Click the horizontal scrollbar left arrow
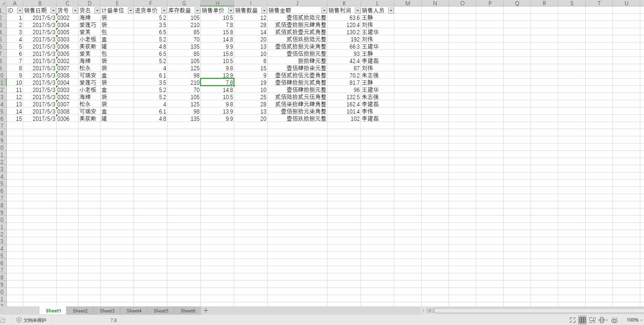The height and width of the screenshot is (325, 644). click(430, 311)
